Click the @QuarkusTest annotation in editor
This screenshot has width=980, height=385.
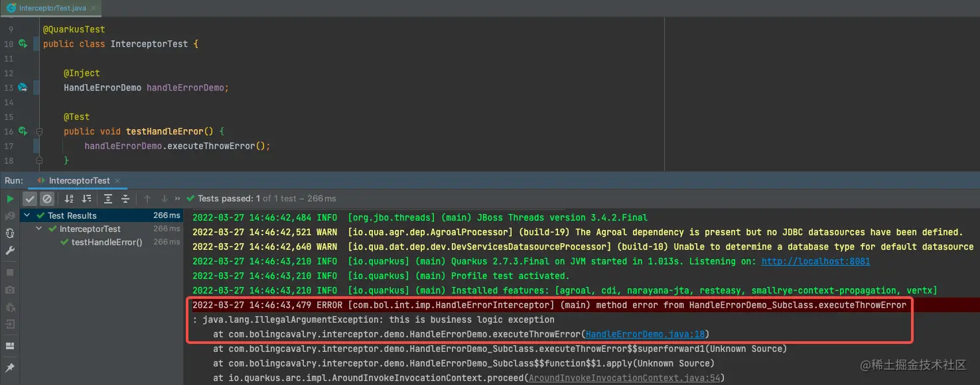pos(74,29)
